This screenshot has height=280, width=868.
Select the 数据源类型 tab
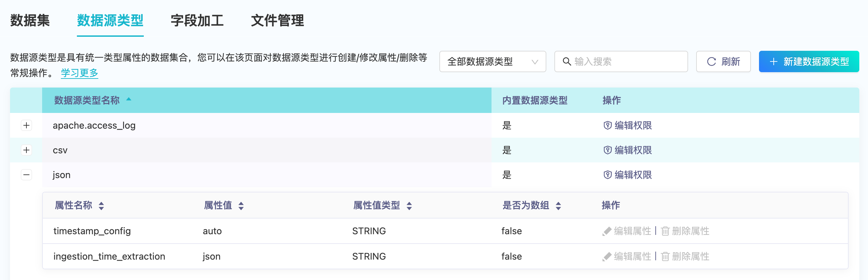[110, 20]
